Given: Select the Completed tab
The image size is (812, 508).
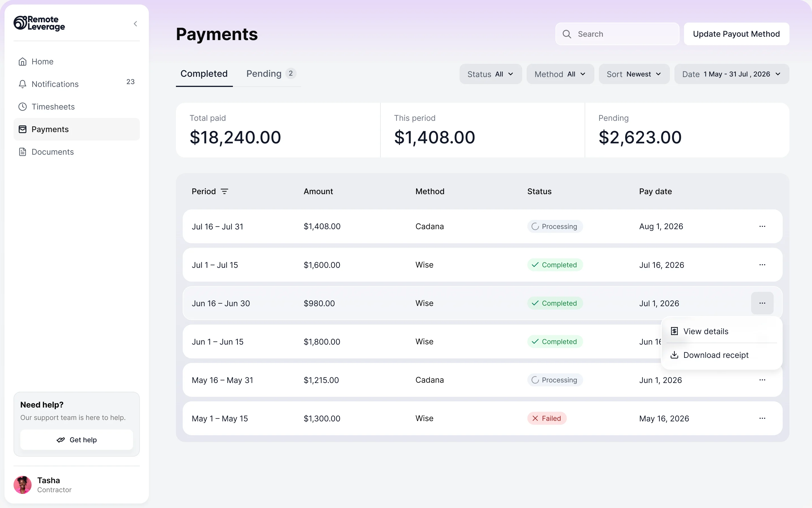Looking at the screenshot, I should pyautogui.click(x=204, y=74).
